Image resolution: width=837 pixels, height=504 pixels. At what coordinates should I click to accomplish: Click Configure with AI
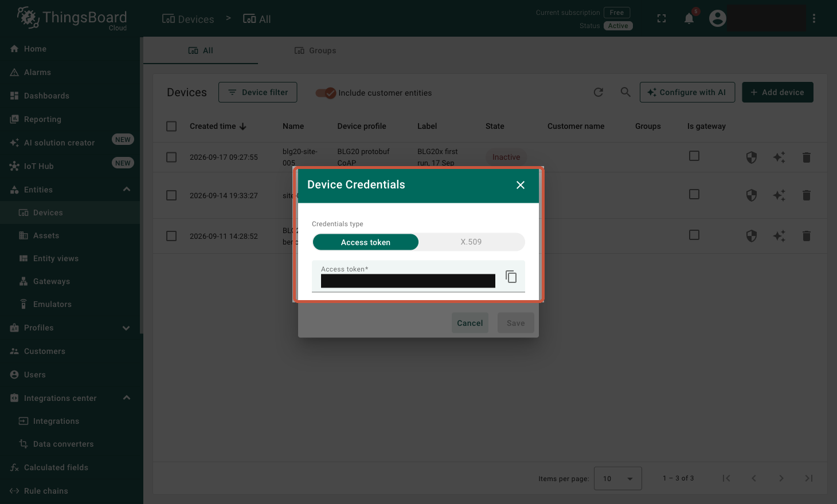tap(687, 92)
